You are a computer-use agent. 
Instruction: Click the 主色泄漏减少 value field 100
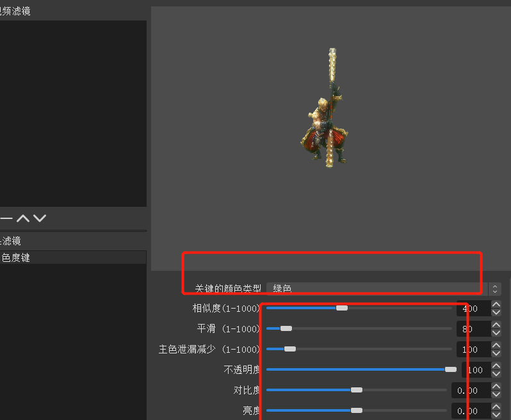[474, 350]
